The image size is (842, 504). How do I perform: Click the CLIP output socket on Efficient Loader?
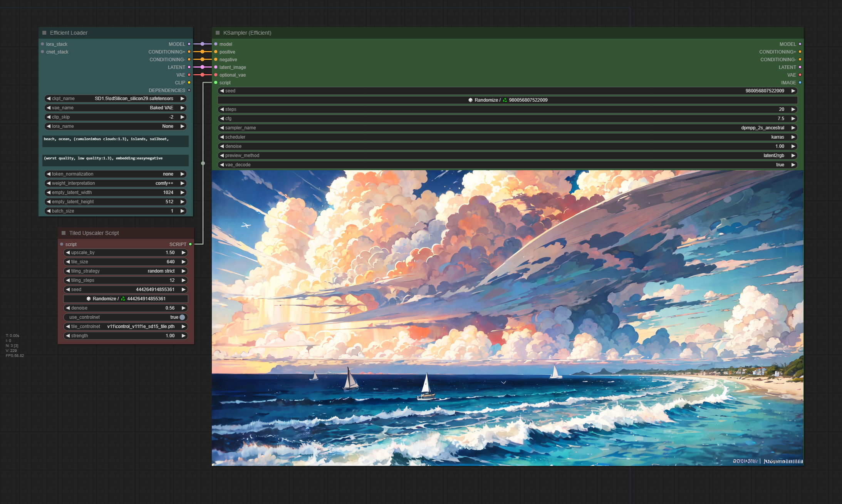pyautogui.click(x=189, y=83)
